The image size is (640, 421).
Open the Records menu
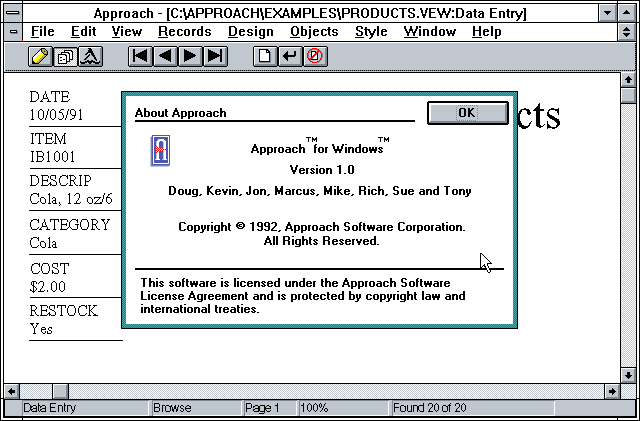click(184, 32)
